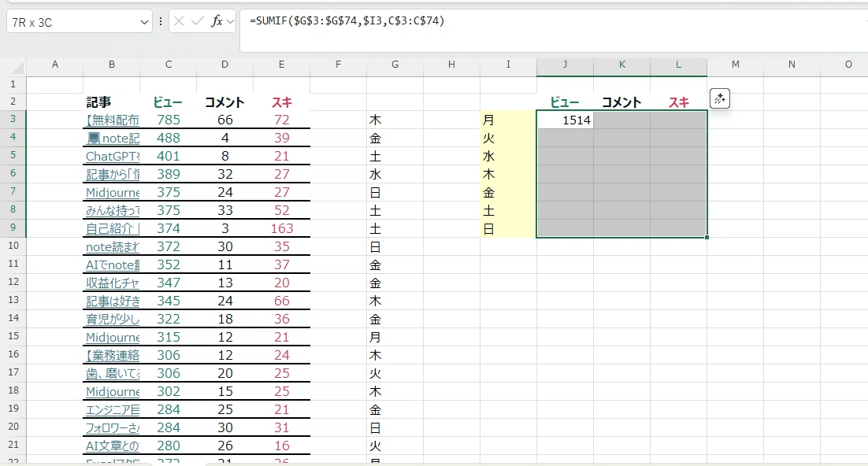
Task: Click the 水 cell in column I
Action: 508,156
